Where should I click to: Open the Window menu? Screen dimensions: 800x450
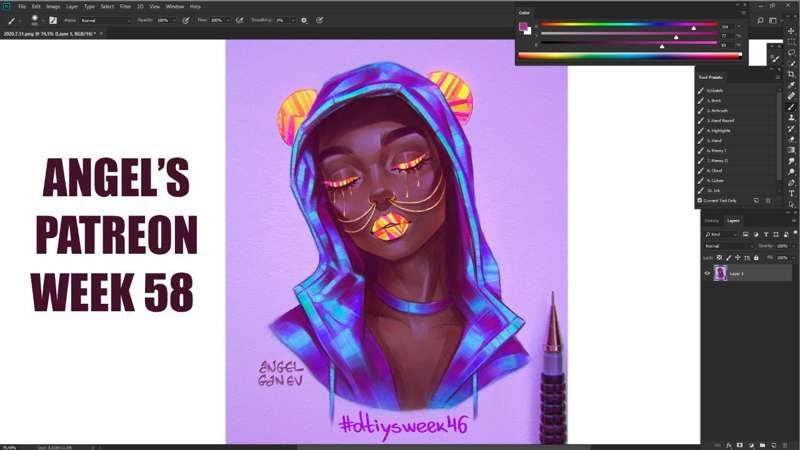pyautogui.click(x=174, y=7)
